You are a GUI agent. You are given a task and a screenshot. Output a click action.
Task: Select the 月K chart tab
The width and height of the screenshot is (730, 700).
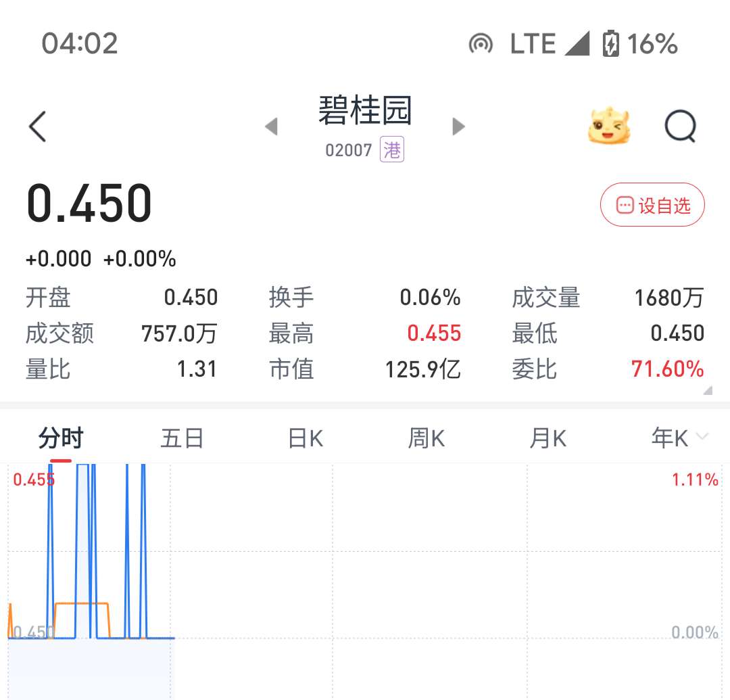[x=548, y=438]
